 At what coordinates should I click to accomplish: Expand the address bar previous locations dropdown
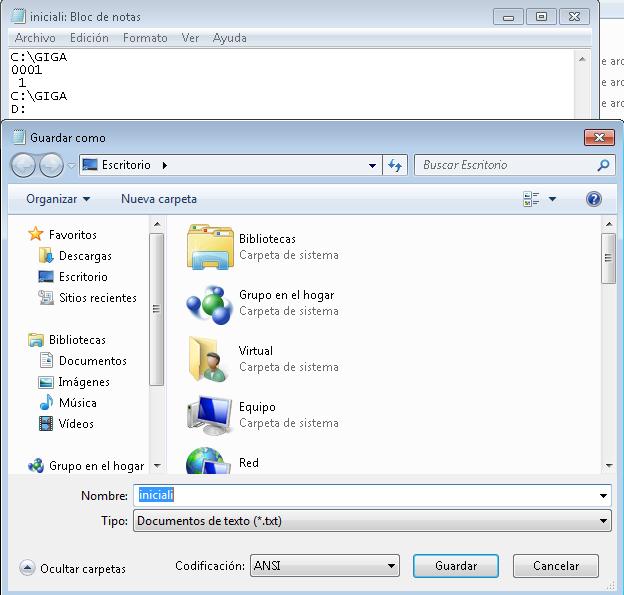click(x=372, y=165)
